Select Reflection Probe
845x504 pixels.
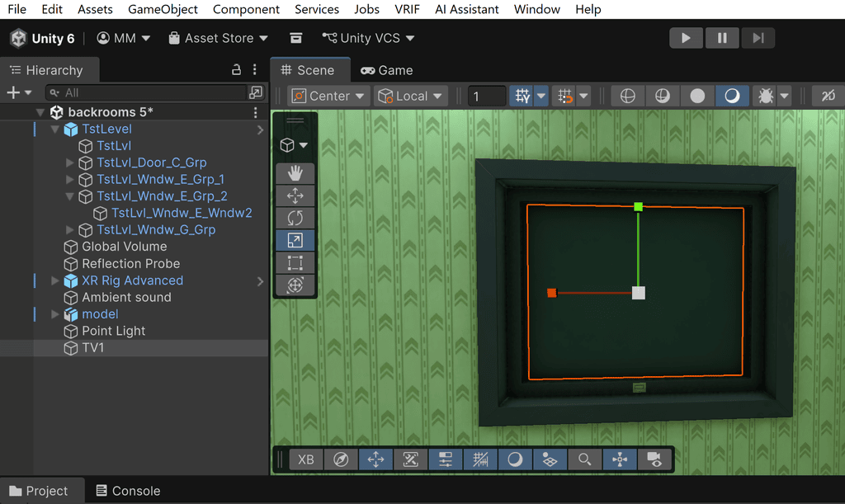pyautogui.click(x=131, y=264)
